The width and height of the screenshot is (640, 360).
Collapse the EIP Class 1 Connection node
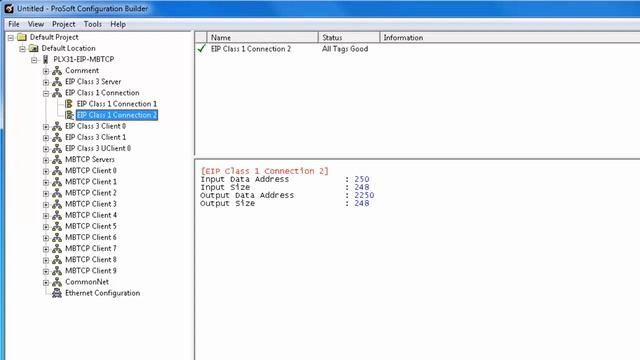tap(46, 93)
